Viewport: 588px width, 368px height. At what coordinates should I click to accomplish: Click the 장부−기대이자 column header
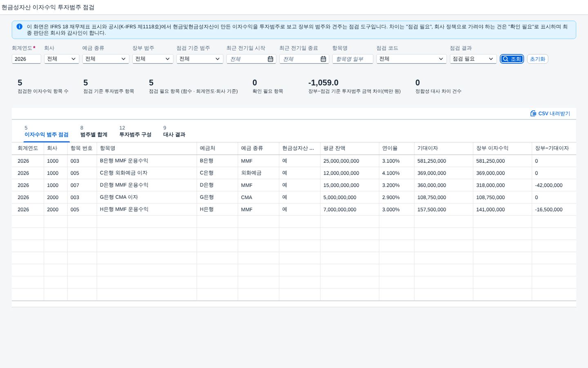pyautogui.click(x=554, y=148)
